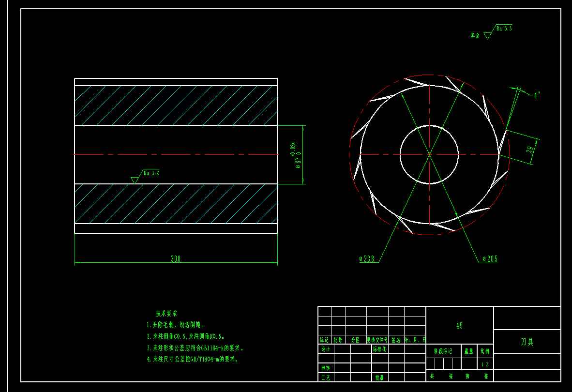Click the 工艺 cell in title block
The height and width of the screenshot is (392, 572).
pos(326,377)
